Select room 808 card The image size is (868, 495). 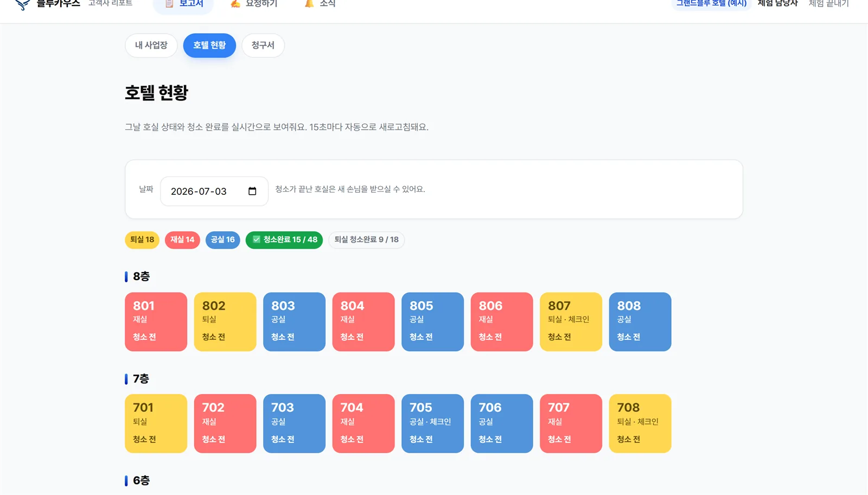click(640, 322)
